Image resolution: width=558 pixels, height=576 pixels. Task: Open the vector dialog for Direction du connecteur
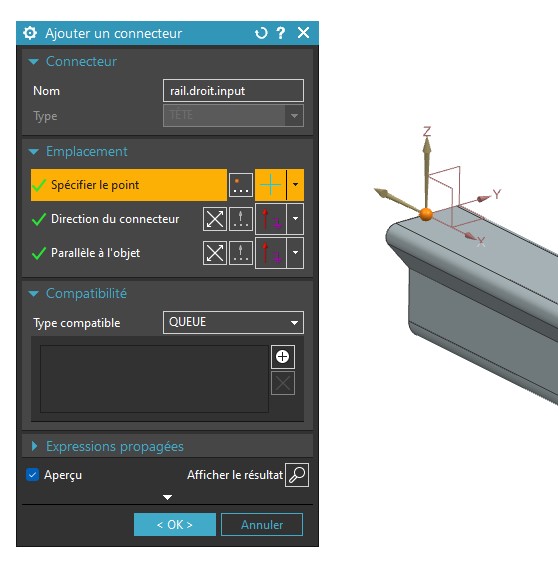coord(241,219)
